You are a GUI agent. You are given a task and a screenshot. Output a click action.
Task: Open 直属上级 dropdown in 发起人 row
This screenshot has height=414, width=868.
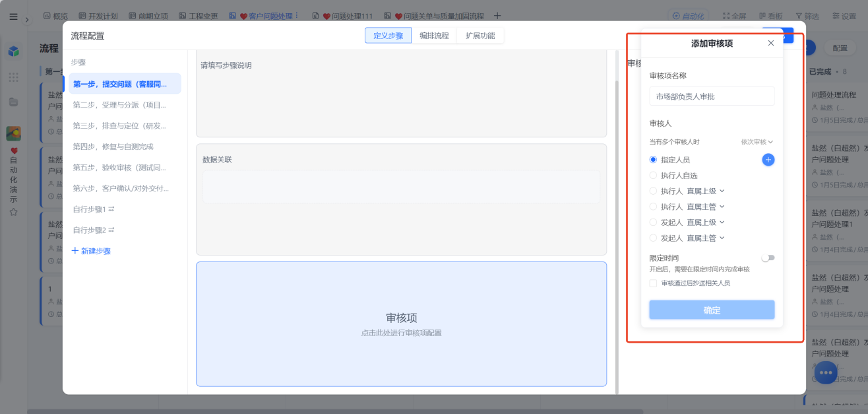pyautogui.click(x=706, y=223)
